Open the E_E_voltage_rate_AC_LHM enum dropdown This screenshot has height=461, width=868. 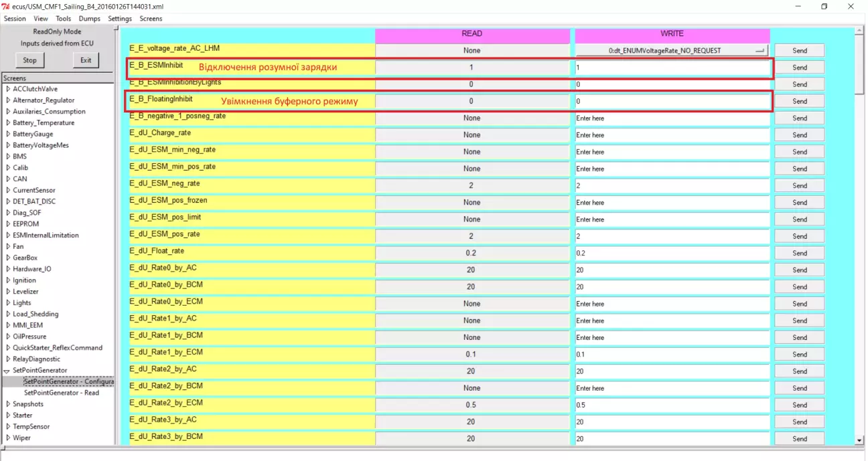point(672,50)
